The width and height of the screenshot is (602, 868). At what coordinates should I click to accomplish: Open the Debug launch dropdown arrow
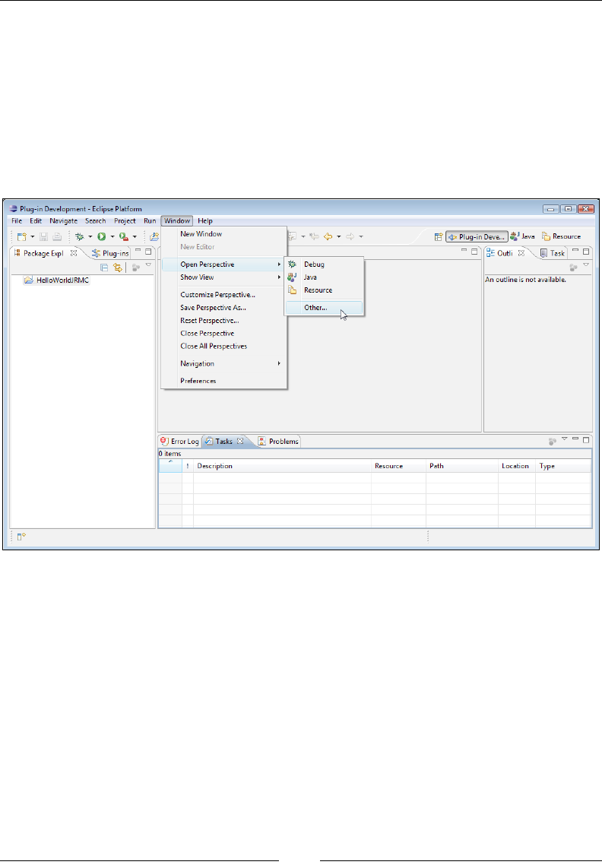(x=90, y=237)
